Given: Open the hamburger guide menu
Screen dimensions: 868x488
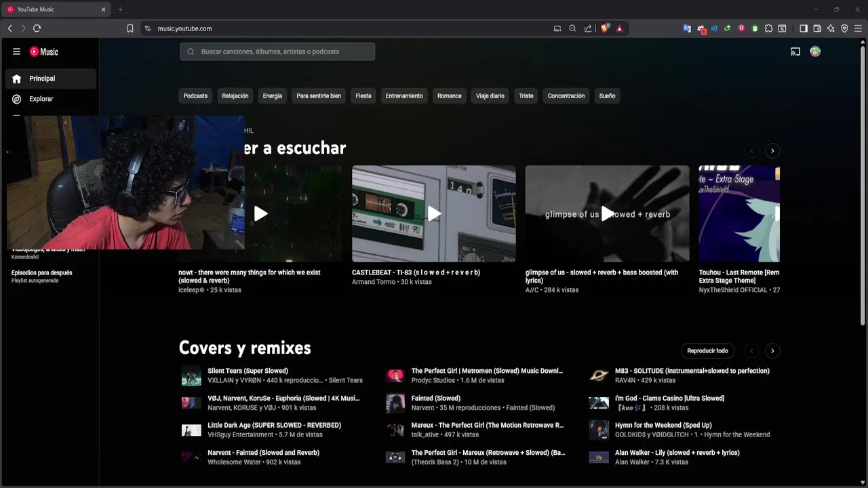Looking at the screenshot, I should (x=16, y=52).
